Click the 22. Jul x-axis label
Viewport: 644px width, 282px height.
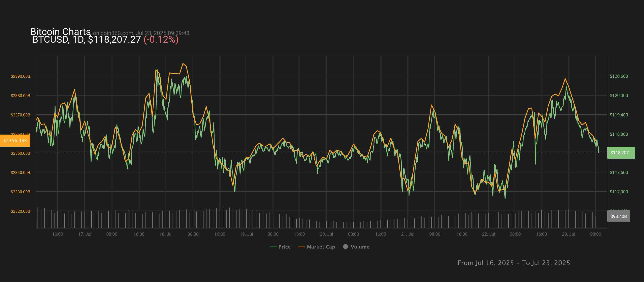pos(488,234)
